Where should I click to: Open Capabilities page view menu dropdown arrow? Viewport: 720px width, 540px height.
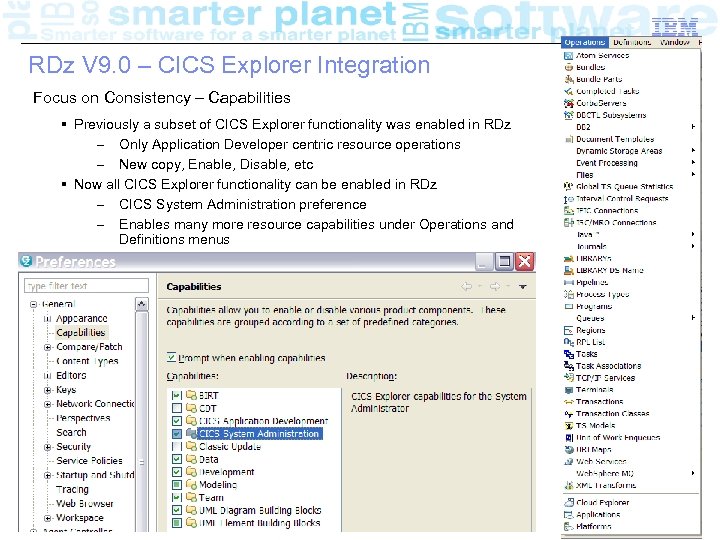pos(523,287)
